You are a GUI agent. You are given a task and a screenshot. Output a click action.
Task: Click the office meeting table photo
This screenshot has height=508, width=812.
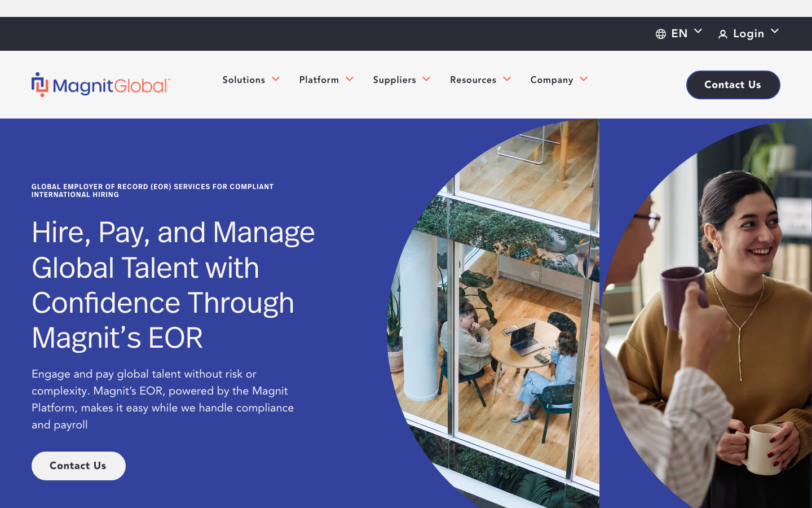pyautogui.click(x=493, y=313)
